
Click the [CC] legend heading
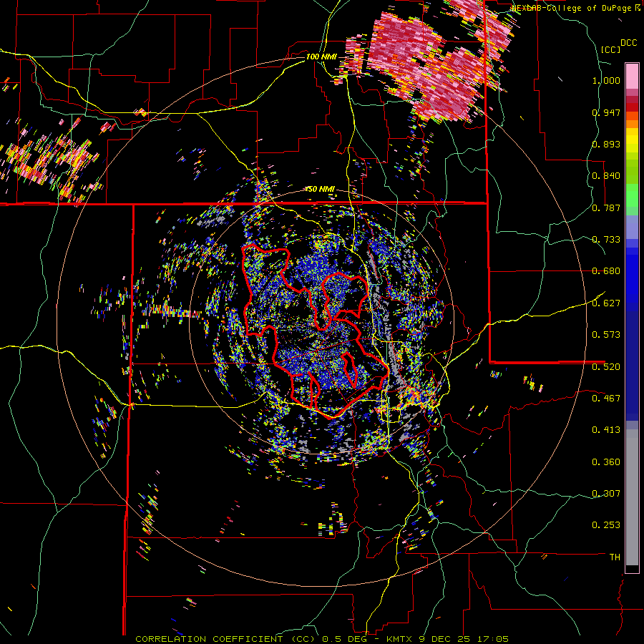click(x=611, y=49)
